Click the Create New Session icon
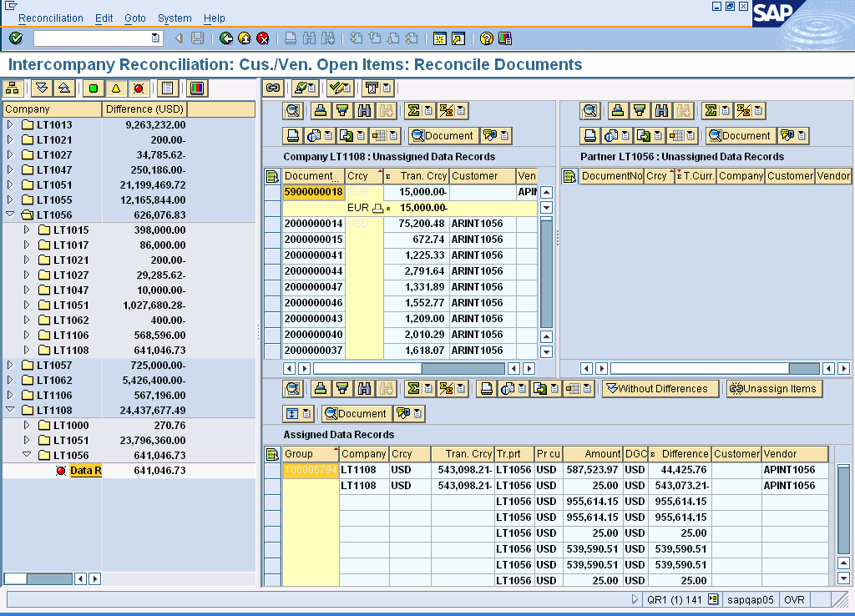Viewport: 855px width, 616px height. coord(439,38)
